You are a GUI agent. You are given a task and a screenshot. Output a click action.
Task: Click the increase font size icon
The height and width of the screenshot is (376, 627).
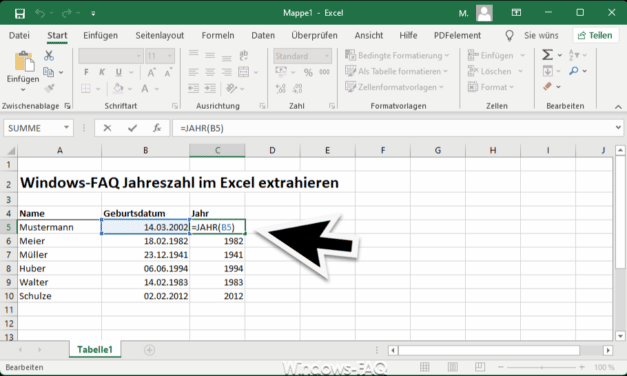pyautogui.click(x=152, y=72)
